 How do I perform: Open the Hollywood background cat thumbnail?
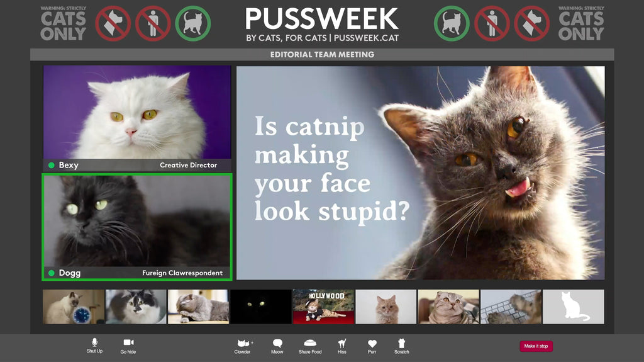[x=323, y=307]
